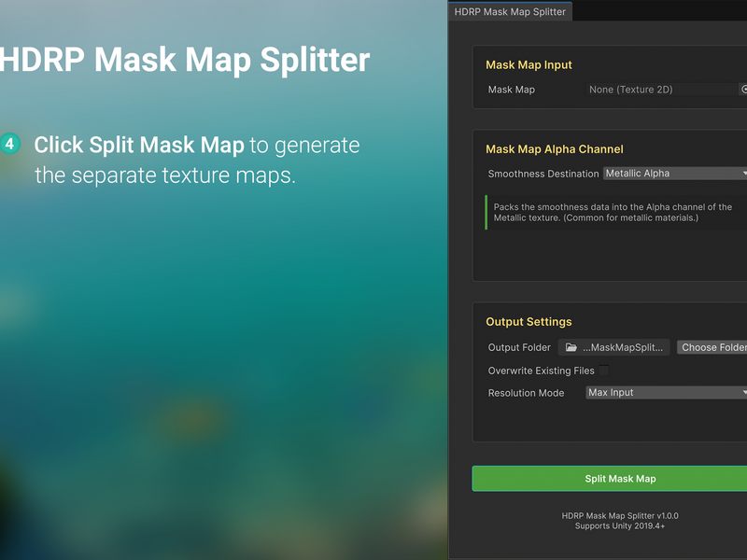747x560 pixels.
Task: Click the Output Folder path field
Action: [x=613, y=347]
